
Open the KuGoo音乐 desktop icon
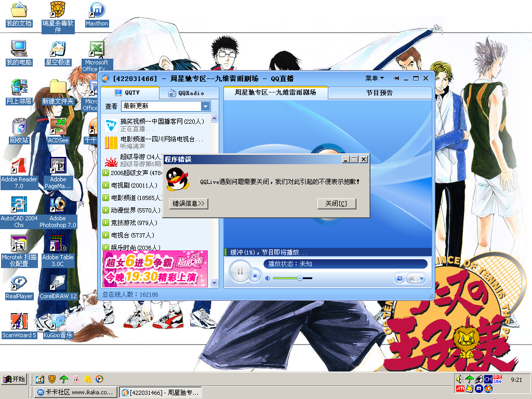(58, 326)
